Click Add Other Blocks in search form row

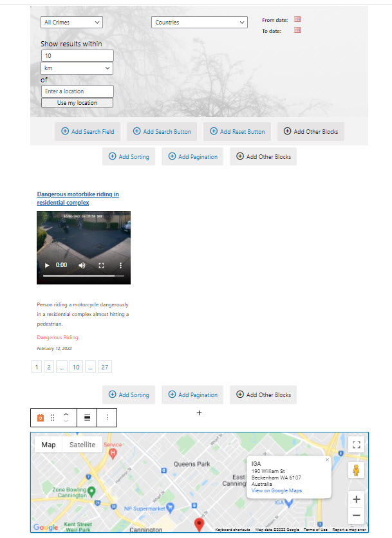[x=311, y=131]
